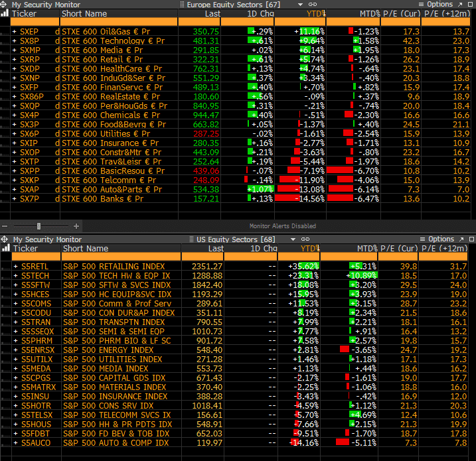Select the S5TELSX ticker
The height and width of the screenshot is (461, 476).
(37, 415)
